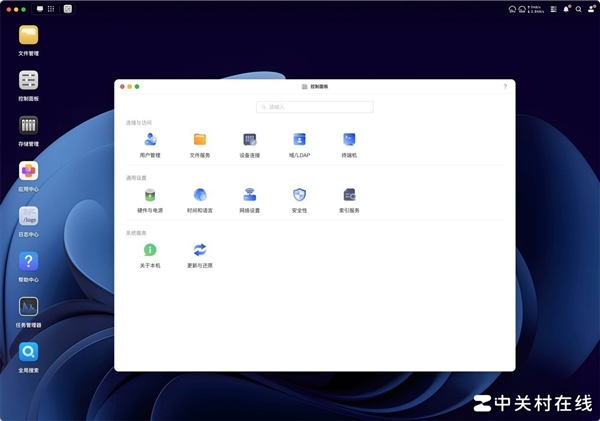The width and height of the screenshot is (600, 421).
Task: Click the user account icon in top bar
Action: click(x=591, y=8)
